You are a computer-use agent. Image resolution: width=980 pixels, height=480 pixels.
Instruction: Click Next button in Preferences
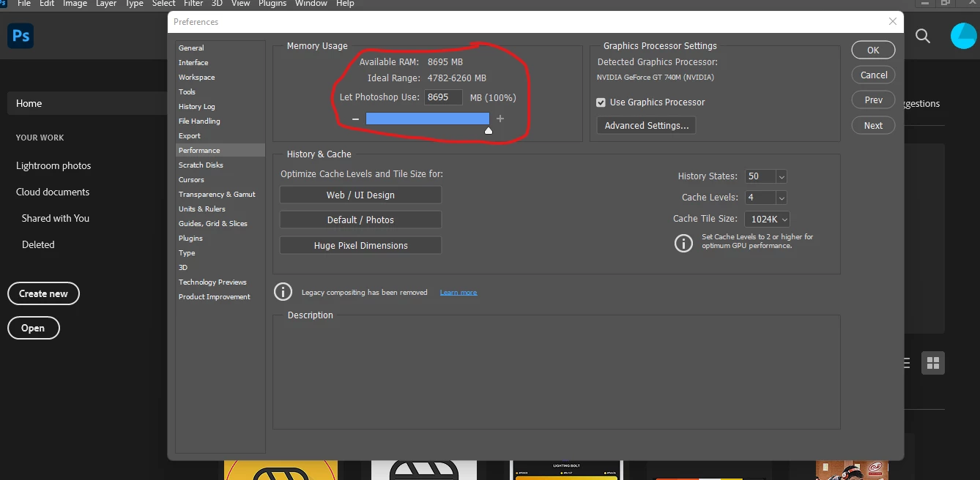[x=873, y=125]
